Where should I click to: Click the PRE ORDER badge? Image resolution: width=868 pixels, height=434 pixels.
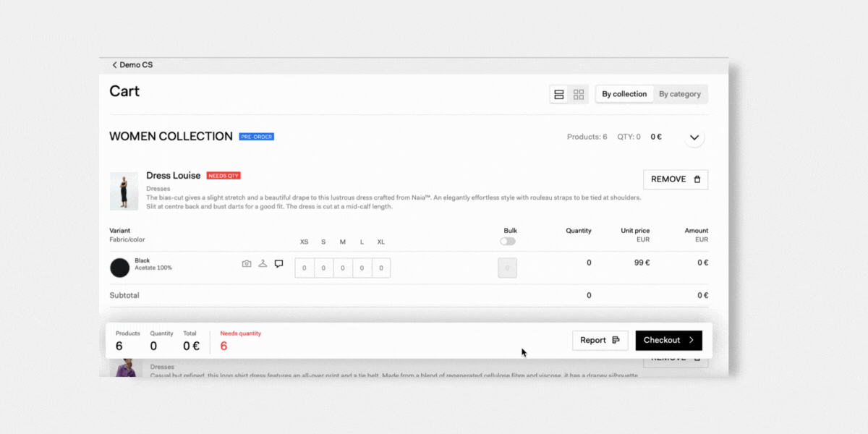pyautogui.click(x=257, y=137)
